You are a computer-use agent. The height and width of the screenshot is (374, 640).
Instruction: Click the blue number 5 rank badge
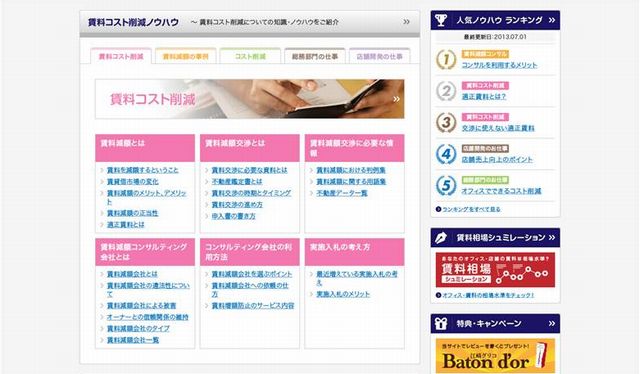coord(446,185)
